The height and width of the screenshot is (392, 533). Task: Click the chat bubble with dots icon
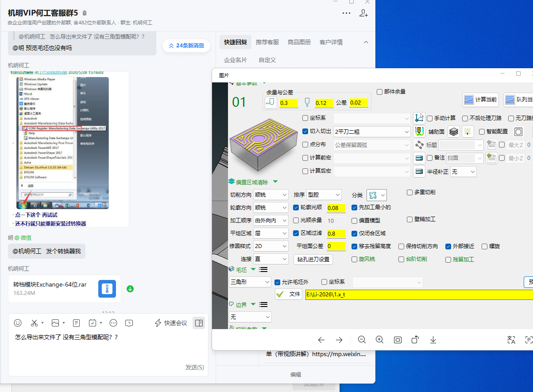(113, 323)
